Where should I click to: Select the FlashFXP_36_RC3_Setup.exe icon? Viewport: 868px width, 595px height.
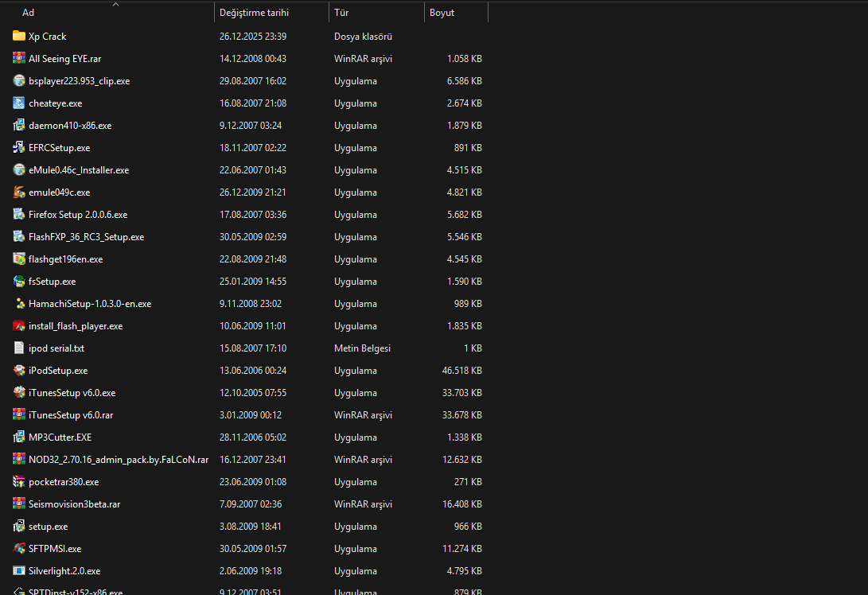[19, 236]
